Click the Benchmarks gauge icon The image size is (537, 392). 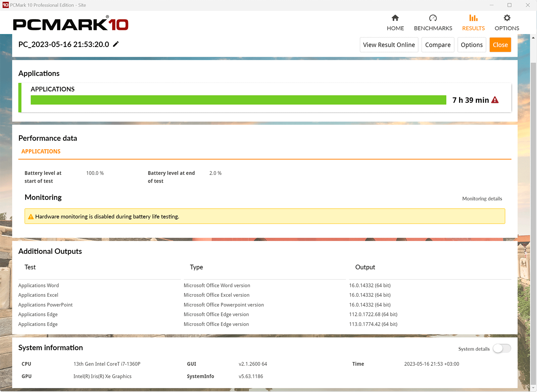click(x=433, y=18)
